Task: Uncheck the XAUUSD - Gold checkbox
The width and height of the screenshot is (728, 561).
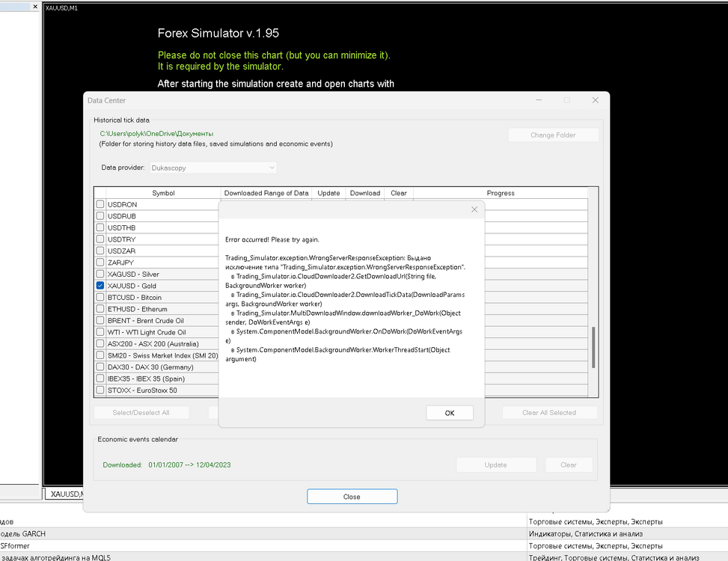Action: (x=100, y=286)
